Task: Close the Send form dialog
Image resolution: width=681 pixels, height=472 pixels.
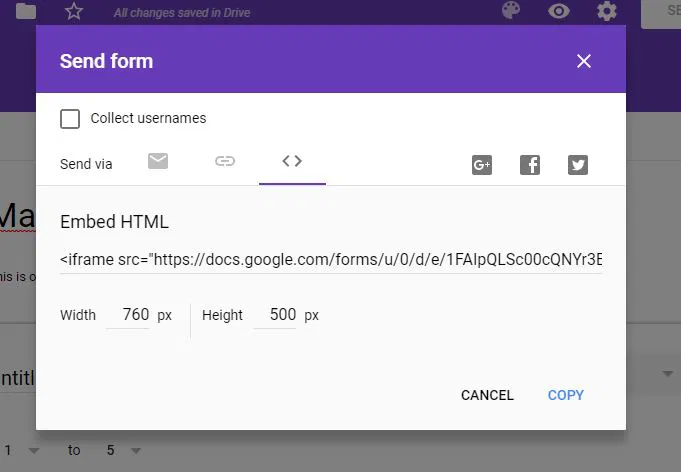Action: (584, 61)
